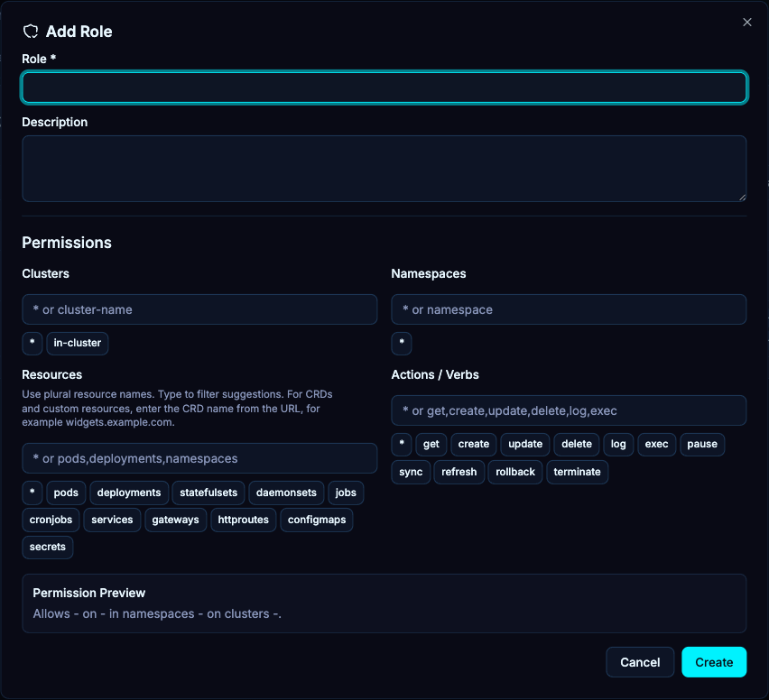
Task: Add the log verb chip
Action: (x=618, y=444)
